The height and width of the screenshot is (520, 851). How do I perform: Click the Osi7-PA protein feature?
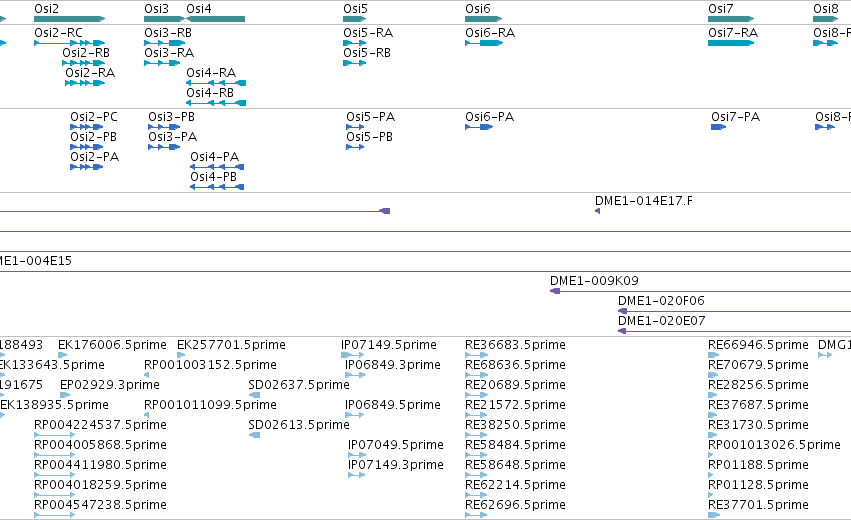(719, 127)
